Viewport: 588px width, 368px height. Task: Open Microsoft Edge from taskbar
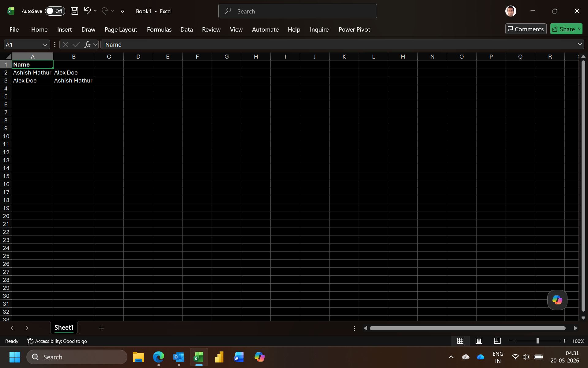point(159,357)
